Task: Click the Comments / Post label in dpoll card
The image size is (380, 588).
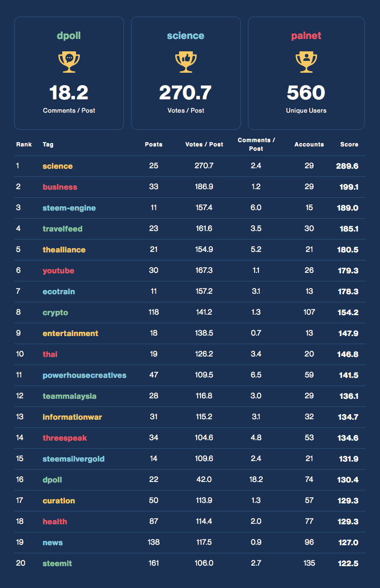Action: click(x=69, y=110)
